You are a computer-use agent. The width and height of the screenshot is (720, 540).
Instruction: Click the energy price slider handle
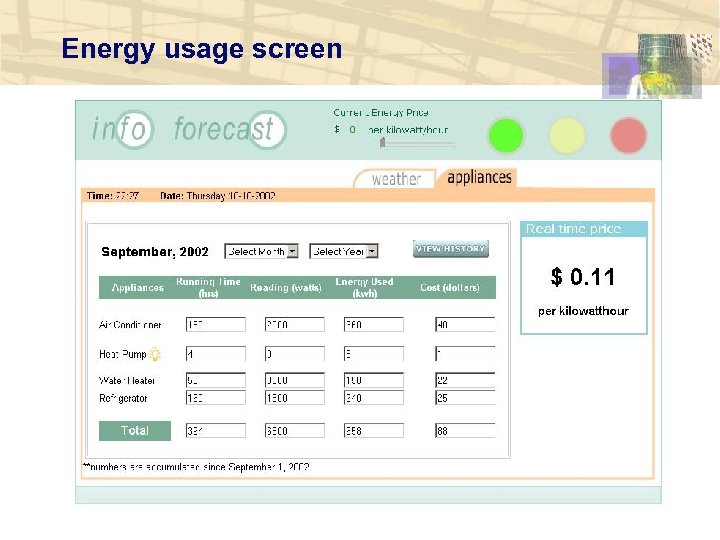point(382,143)
